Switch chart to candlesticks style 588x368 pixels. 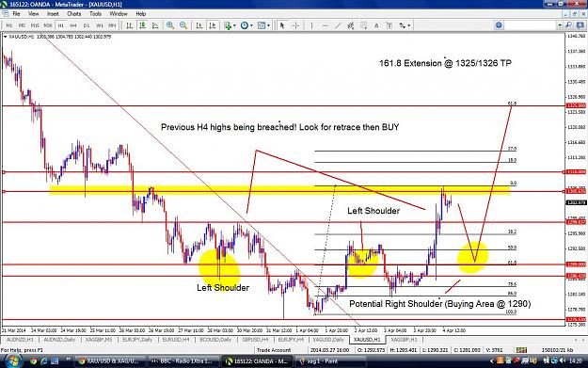click(x=142, y=25)
